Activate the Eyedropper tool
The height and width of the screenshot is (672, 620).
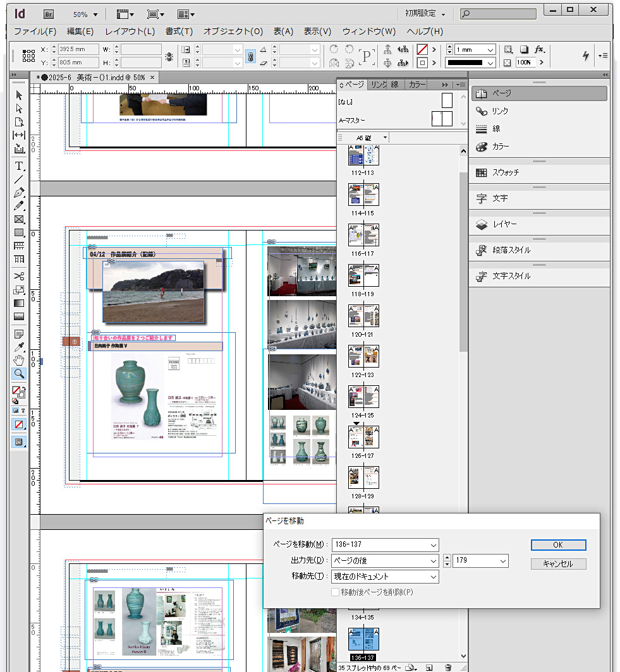click(x=19, y=346)
